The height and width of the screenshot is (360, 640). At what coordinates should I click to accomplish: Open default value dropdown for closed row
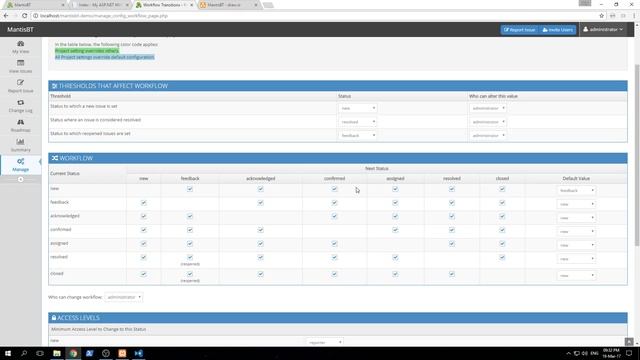pos(576,276)
